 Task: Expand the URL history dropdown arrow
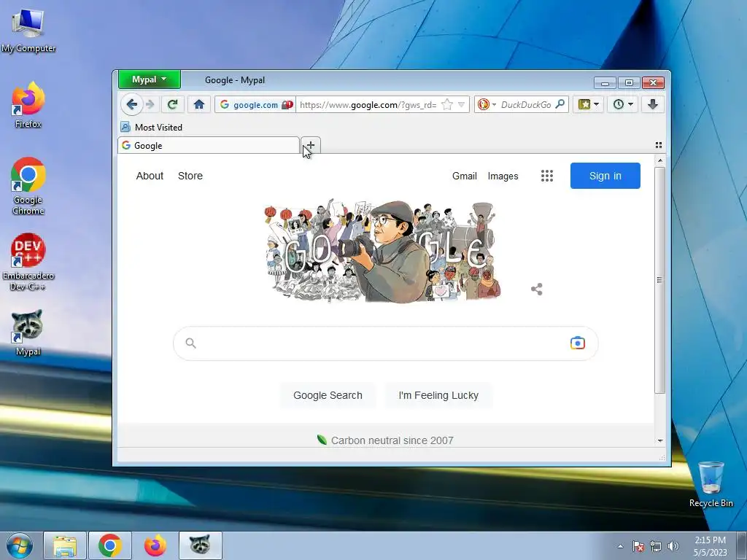pyautogui.click(x=461, y=104)
